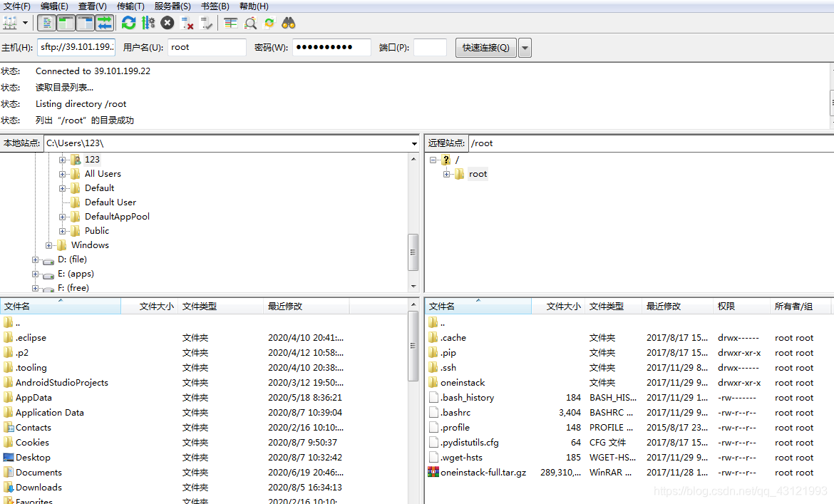The height and width of the screenshot is (504, 834).
Task: Click the remote site path field
Action: point(650,143)
